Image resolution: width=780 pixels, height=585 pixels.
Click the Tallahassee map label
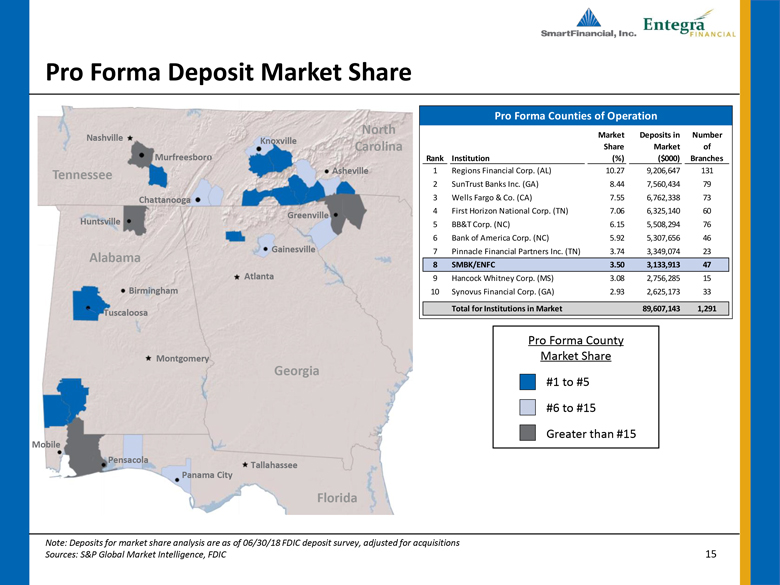(x=274, y=465)
